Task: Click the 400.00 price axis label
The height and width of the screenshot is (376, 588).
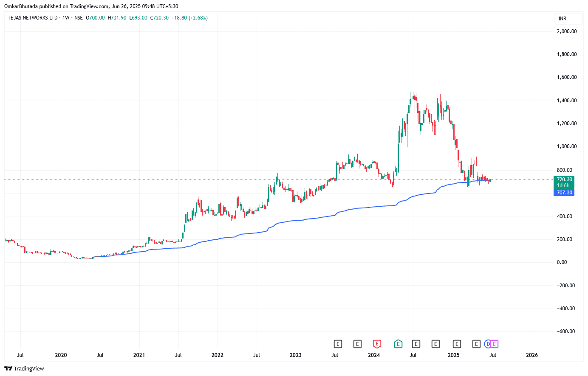Action: coord(564,216)
